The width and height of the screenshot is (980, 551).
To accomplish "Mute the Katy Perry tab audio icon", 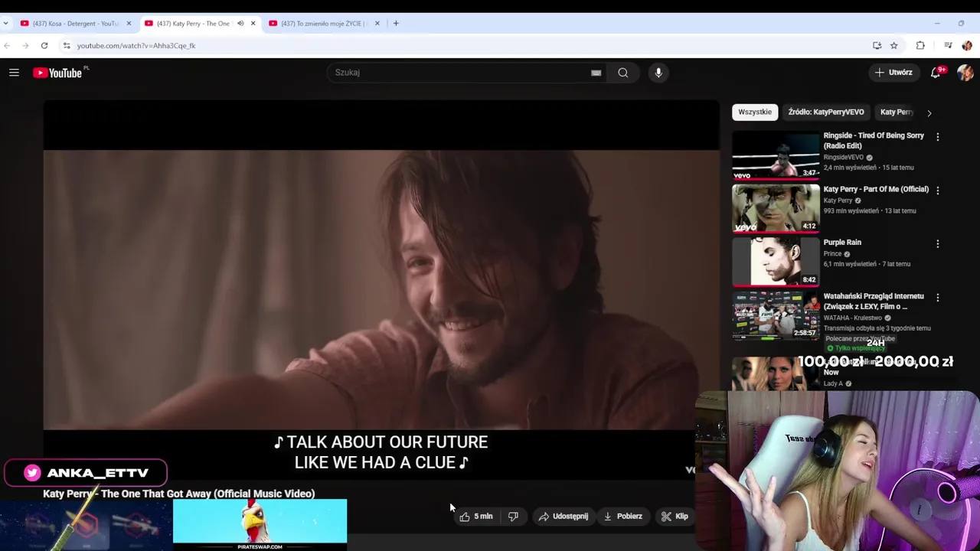I will click(x=240, y=24).
